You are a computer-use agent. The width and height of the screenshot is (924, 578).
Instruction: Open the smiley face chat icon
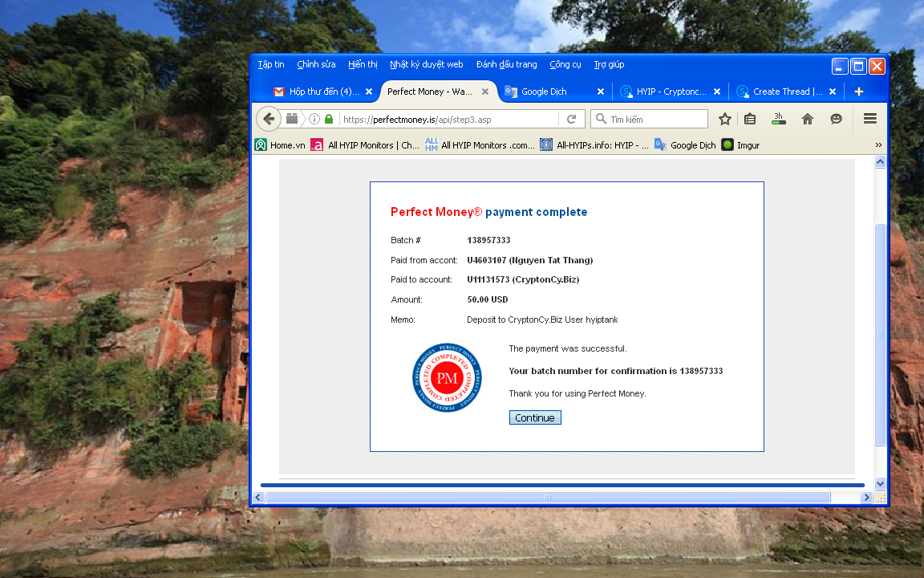pos(836,119)
